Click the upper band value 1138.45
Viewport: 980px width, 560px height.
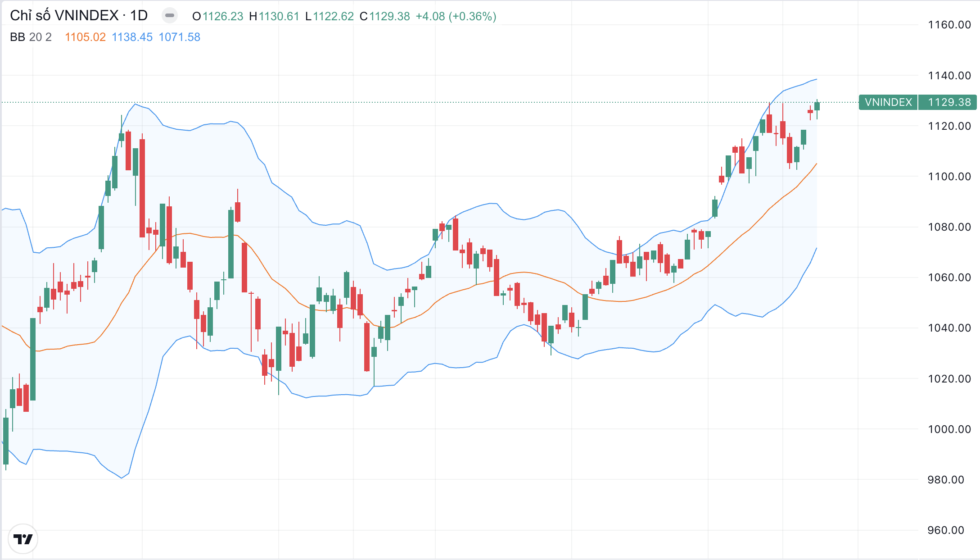coord(132,37)
